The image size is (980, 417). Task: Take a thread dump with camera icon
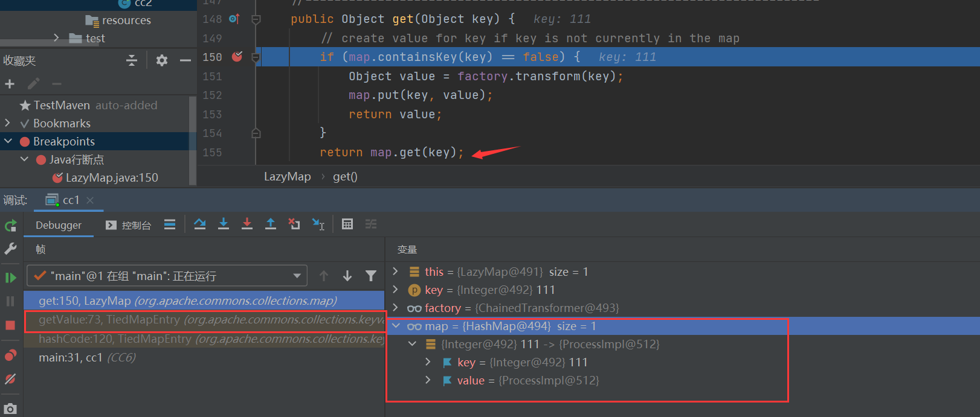(10, 409)
